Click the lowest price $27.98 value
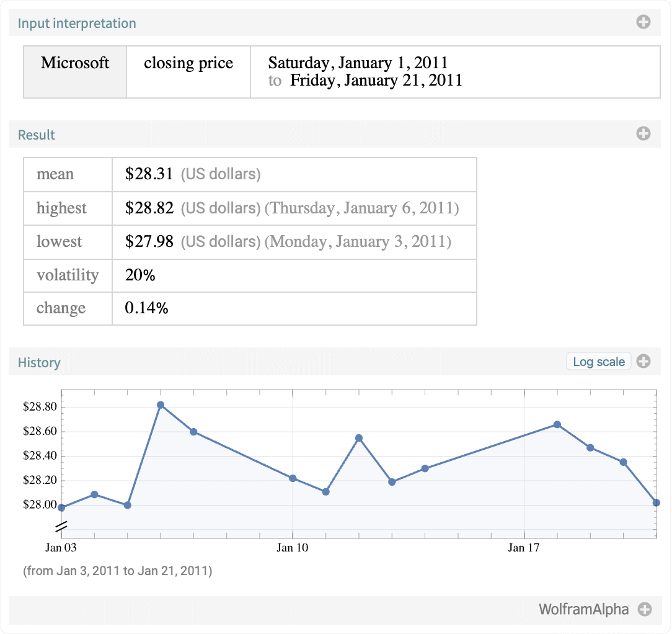672x634 pixels. (149, 241)
